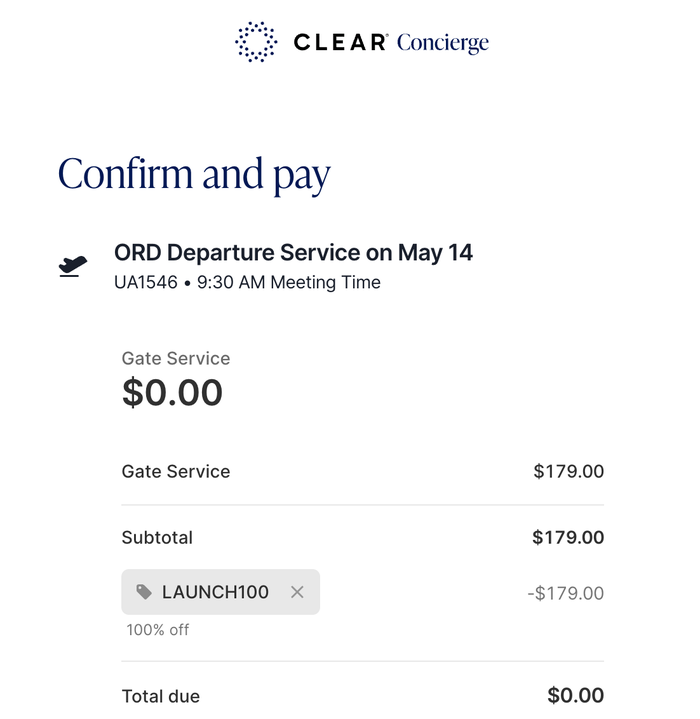The width and height of the screenshot is (700, 719).
Task: Click the Concierge text in header
Action: [443, 43]
